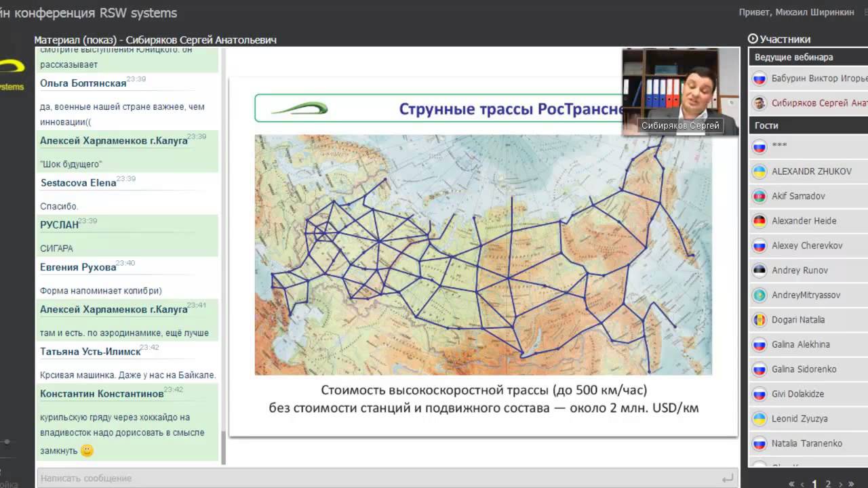This screenshot has height=488, width=868.
Task: Click the green logo on the slide header
Action: [x=299, y=108]
